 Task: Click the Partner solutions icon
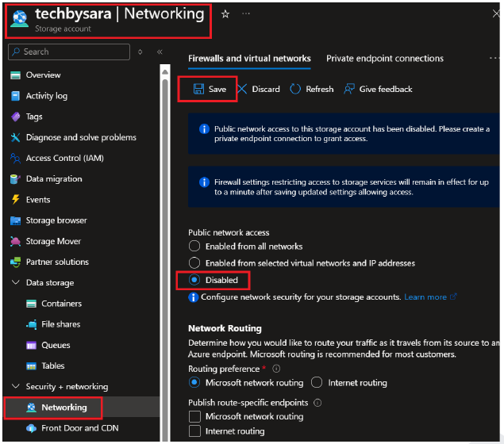[15, 262]
